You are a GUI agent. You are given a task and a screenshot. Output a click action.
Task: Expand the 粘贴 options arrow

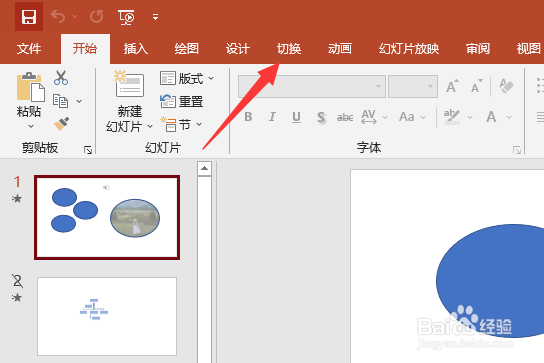[x=31, y=126]
